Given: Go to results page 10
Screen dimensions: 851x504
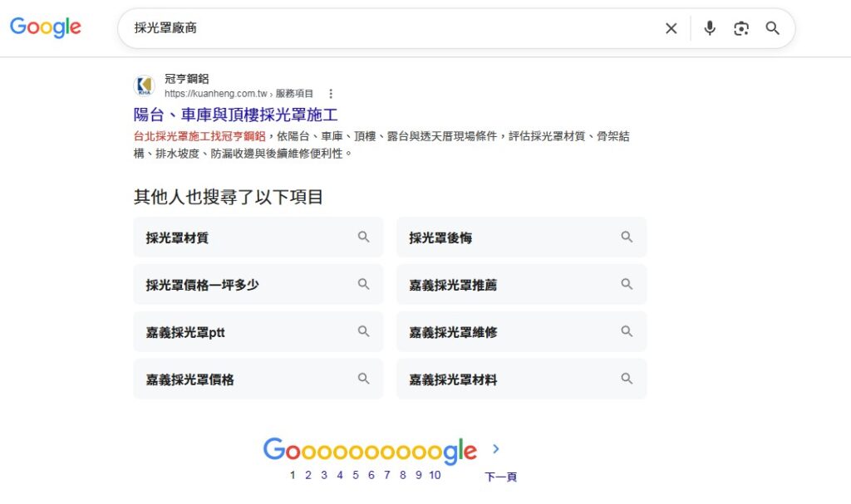Looking at the screenshot, I should 435,475.
